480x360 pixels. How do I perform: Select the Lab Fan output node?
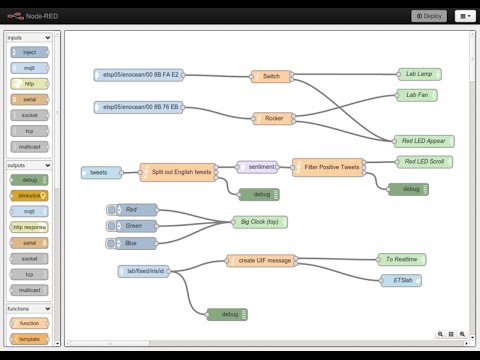(417, 95)
